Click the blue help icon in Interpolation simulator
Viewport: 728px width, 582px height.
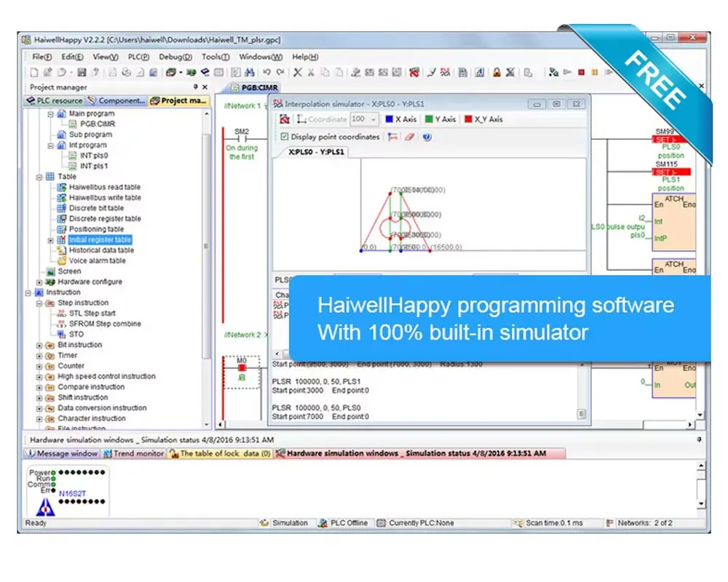427,137
